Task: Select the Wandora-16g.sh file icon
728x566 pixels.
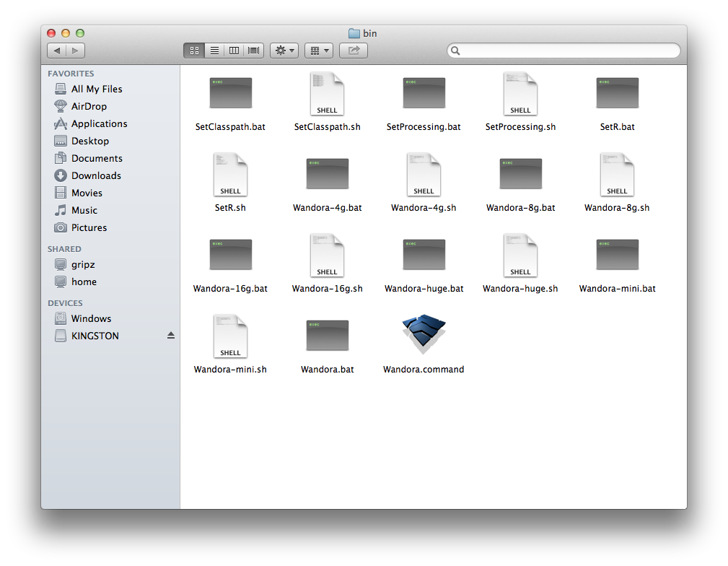Action: coord(327,256)
